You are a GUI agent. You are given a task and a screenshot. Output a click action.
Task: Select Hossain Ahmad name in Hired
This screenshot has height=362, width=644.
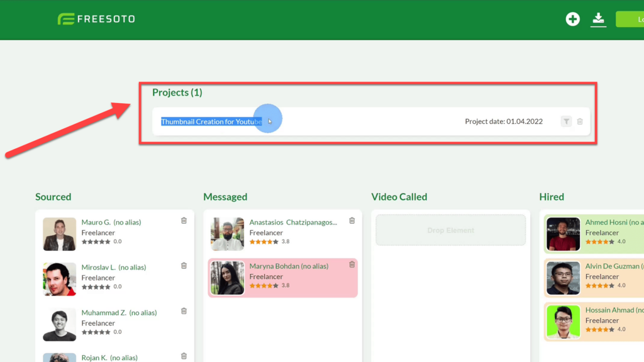(x=614, y=310)
